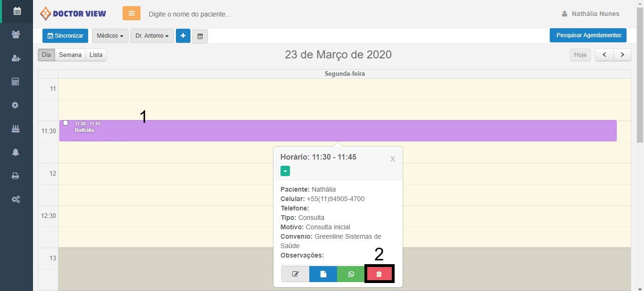Click the printer icon in sidebar

[x=16, y=176]
